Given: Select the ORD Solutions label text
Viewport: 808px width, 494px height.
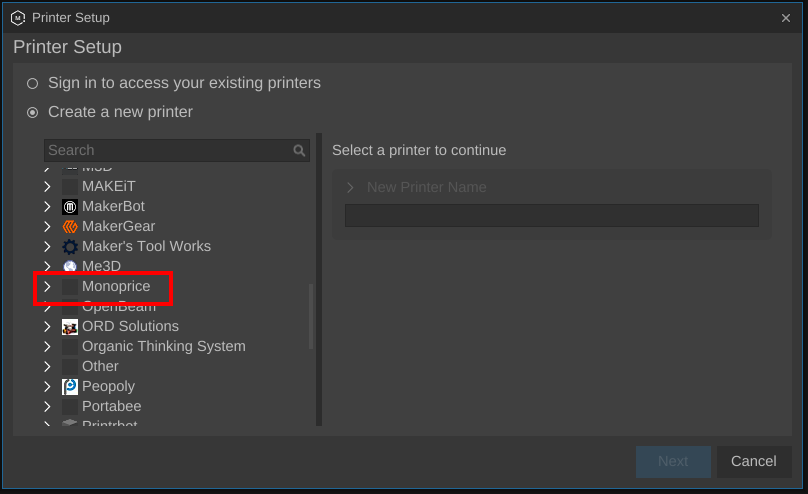Looking at the screenshot, I should coord(130,327).
